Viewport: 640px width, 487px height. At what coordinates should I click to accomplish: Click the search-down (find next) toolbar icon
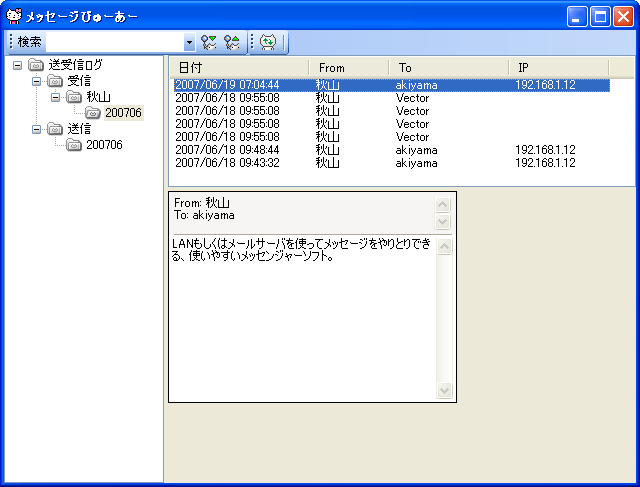(x=209, y=42)
